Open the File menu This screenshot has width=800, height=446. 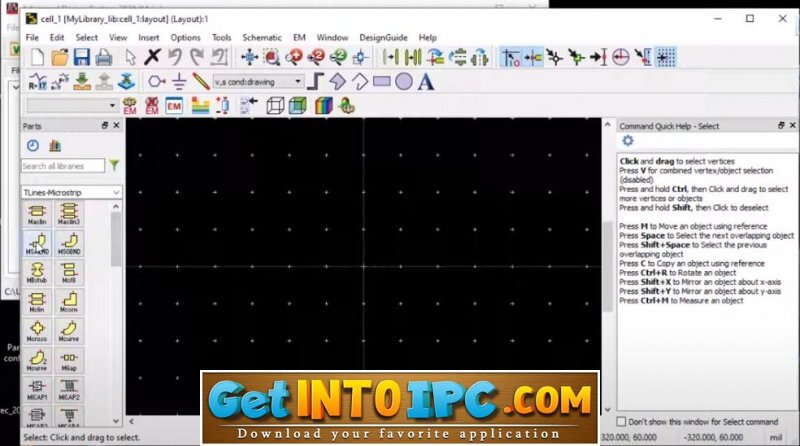click(32, 37)
